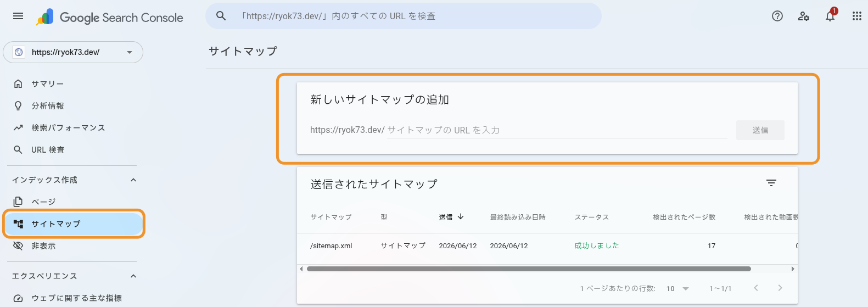Click the gauge icon for ウェブに関する主な指標
Screen dimensions: 868x307
coord(18,298)
